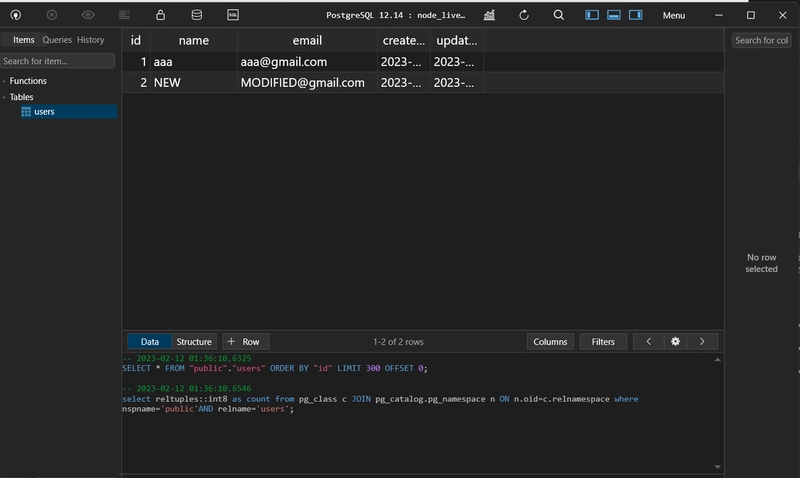Click the Search for column field

761,40
